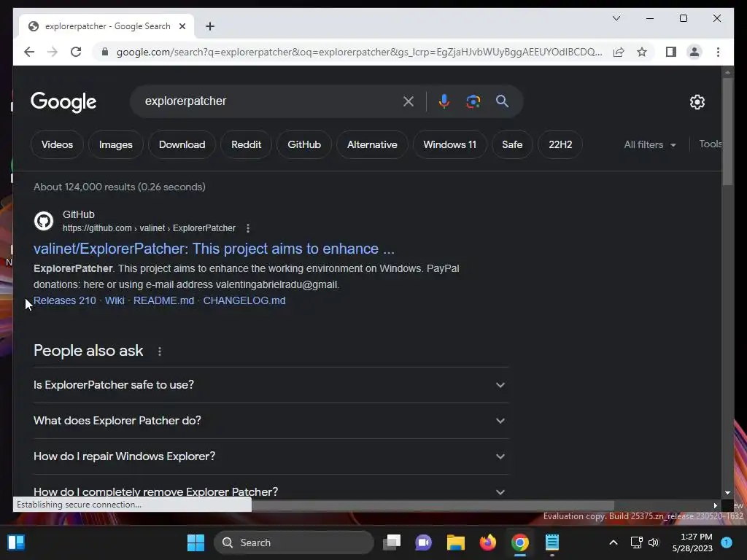747x560 pixels.
Task: Open Task View on the taskbar
Action: [392, 542]
